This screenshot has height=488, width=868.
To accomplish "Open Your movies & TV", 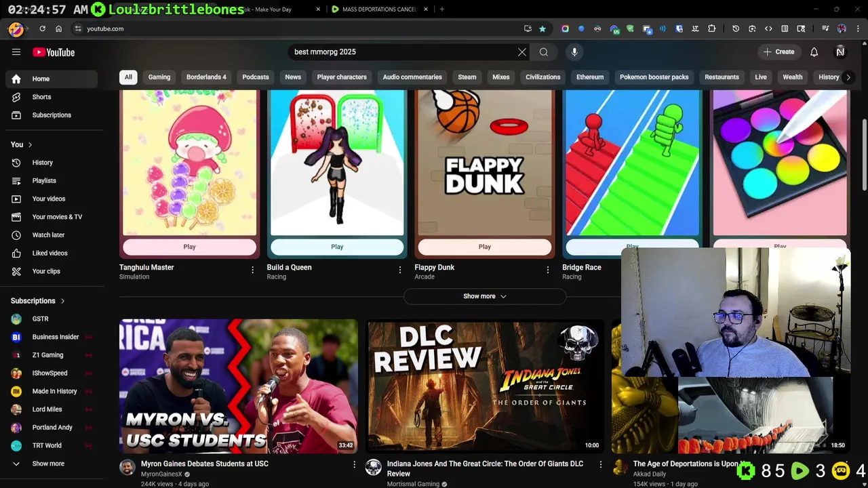I will [52, 217].
